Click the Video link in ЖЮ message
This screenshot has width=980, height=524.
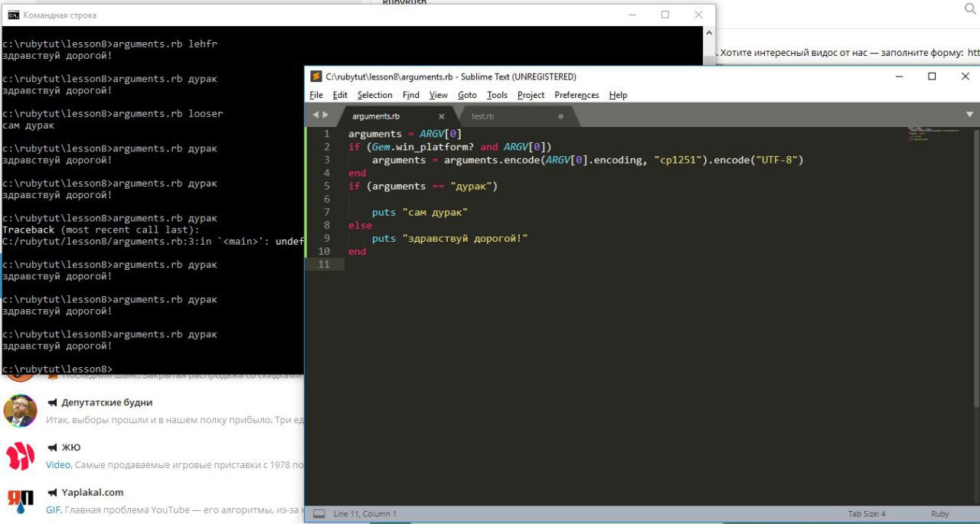(x=58, y=464)
